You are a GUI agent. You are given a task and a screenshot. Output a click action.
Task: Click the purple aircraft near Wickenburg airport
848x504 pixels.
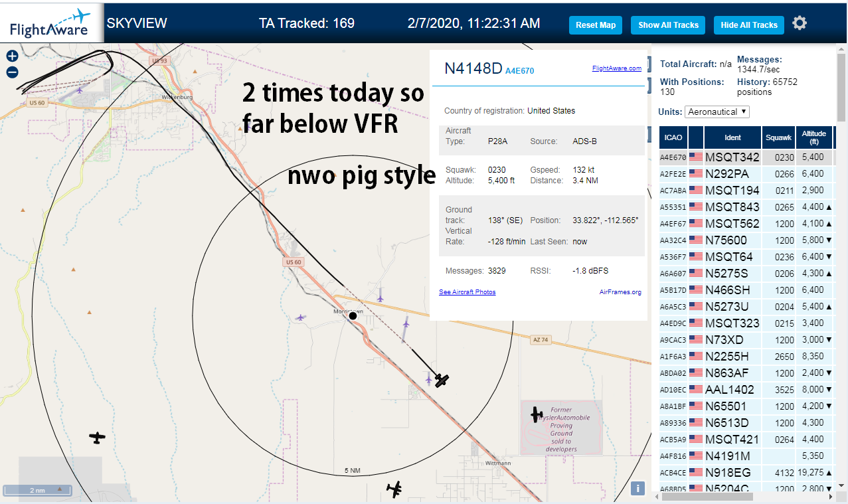tap(80, 90)
